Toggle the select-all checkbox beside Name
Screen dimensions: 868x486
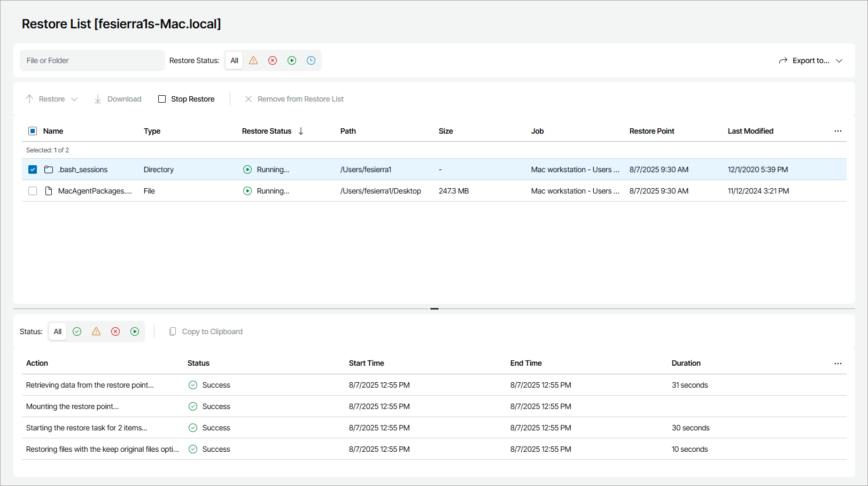[x=33, y=131]
